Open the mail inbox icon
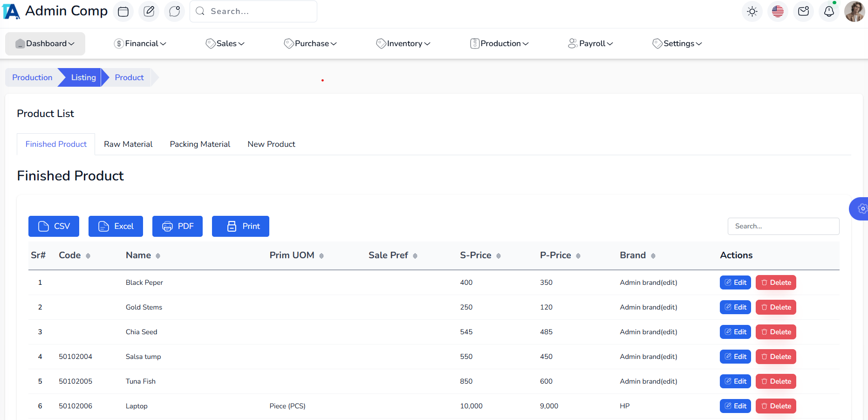 [803, 12]
